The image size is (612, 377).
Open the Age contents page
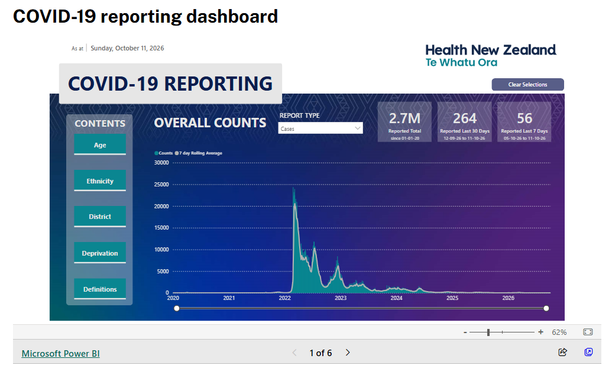[x=100, y=145]
